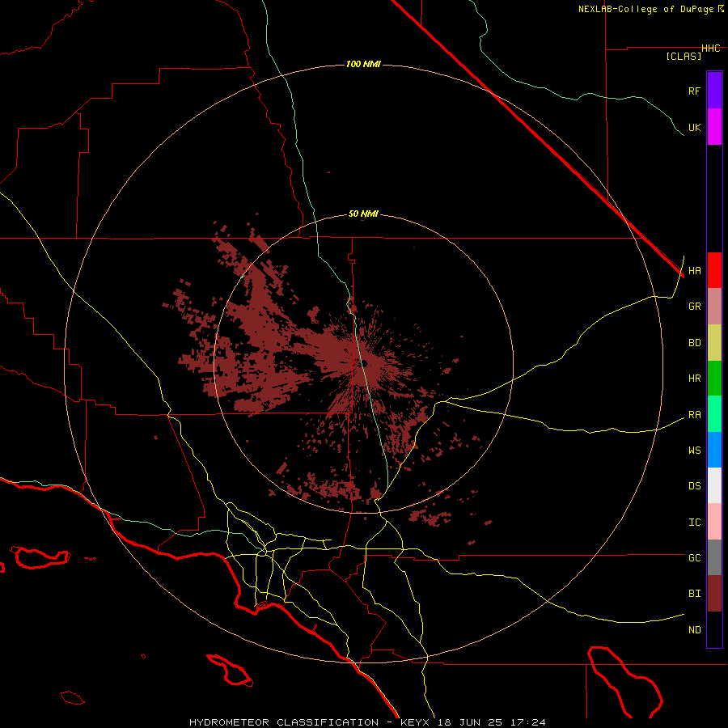Click the ND label in legend
Image resolution: width=728 pixels, height=728 pixels.
point(694,630)
